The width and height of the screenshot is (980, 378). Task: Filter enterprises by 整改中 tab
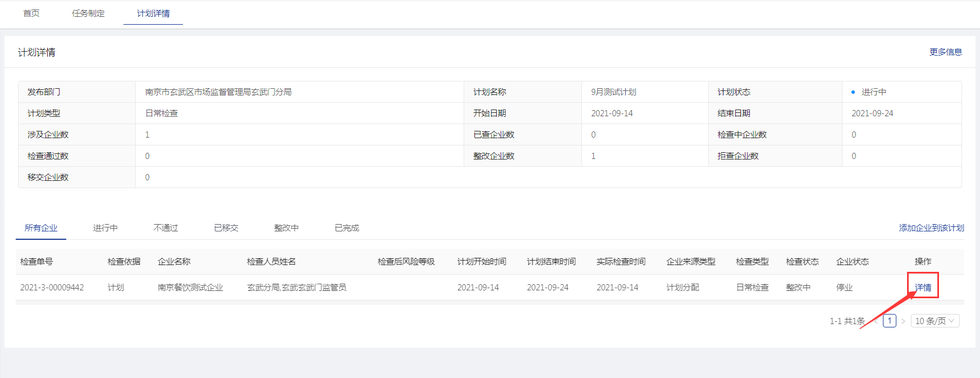pyautogui.click(x=286, y=227)
